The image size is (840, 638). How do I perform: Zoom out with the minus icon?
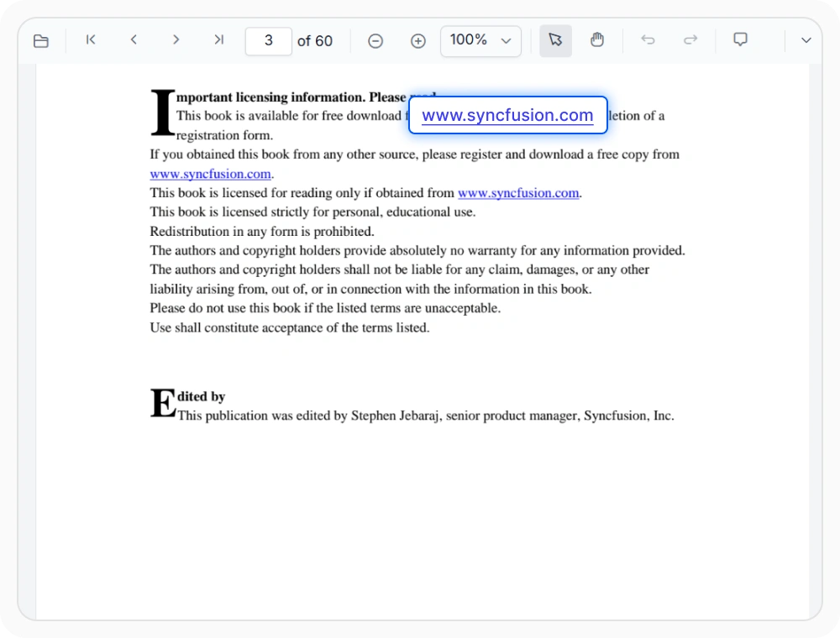click(375, 40)
